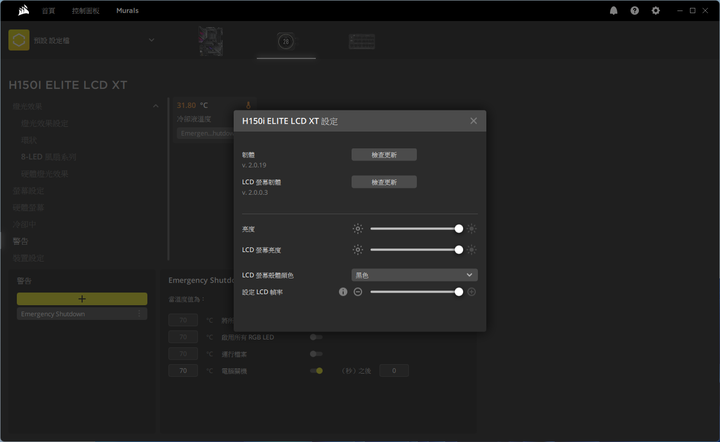Click the orange thermometer icon
The width and height of the screenshot is (720, 442).
[248, 105]
